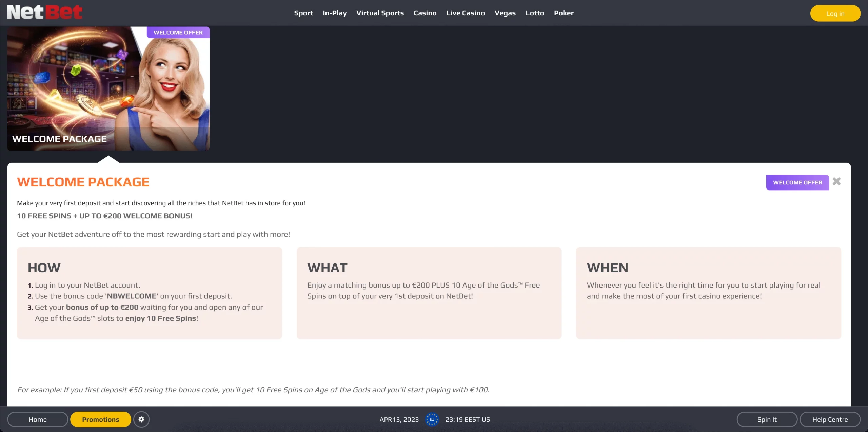868x432 pixels.
Task: Click the 'NBWELCOME' bonus code text
Action: click(x=132, y=296)
